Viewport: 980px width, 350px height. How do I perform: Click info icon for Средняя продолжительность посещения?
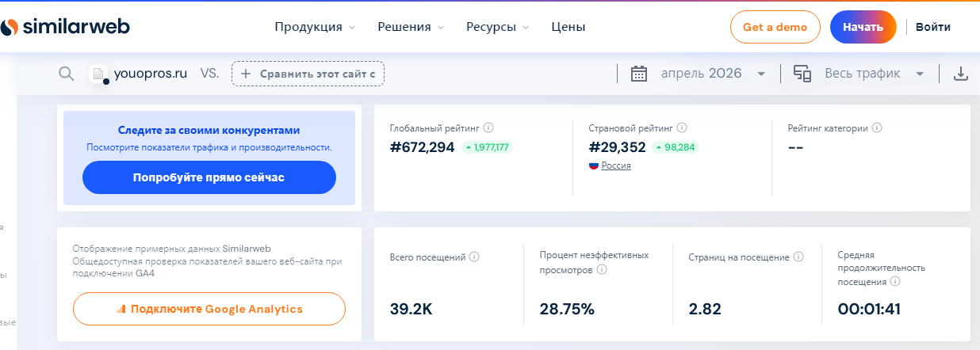click(895, 281)
